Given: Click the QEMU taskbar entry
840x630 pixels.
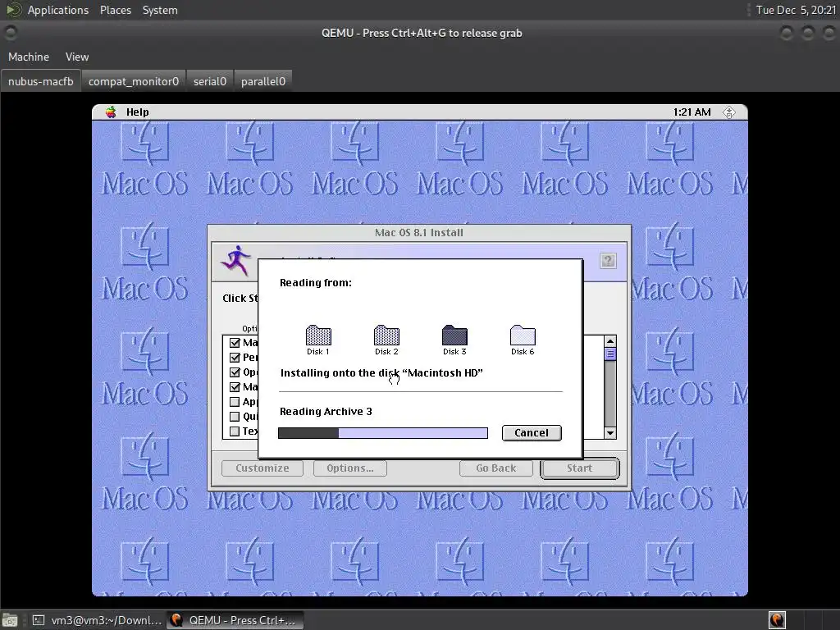Looking at the screenshot, I should 235,620.
